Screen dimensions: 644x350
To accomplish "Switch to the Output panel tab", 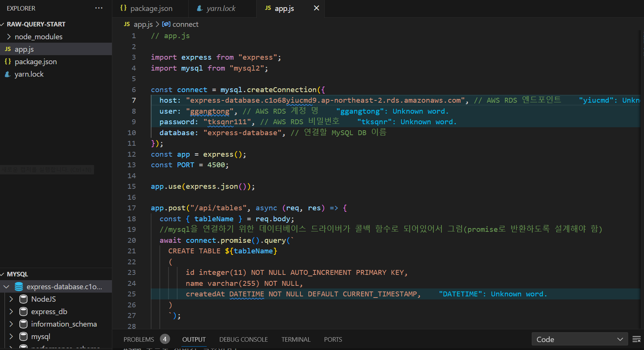I will pos(194,339).
